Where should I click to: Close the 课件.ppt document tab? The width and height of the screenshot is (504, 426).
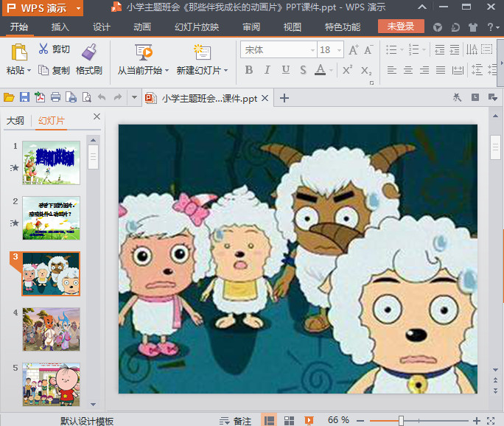(265, 98)
